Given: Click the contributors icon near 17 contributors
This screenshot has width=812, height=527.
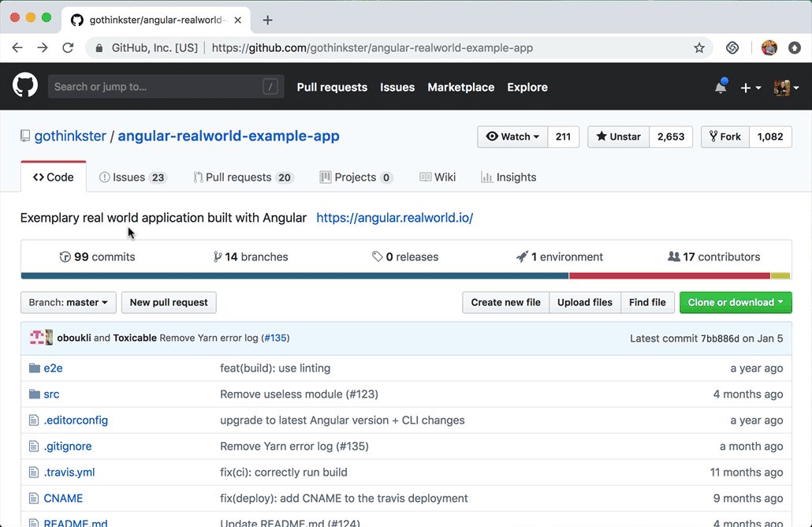Looking at the screenshot, I should [x=674, y=256].
